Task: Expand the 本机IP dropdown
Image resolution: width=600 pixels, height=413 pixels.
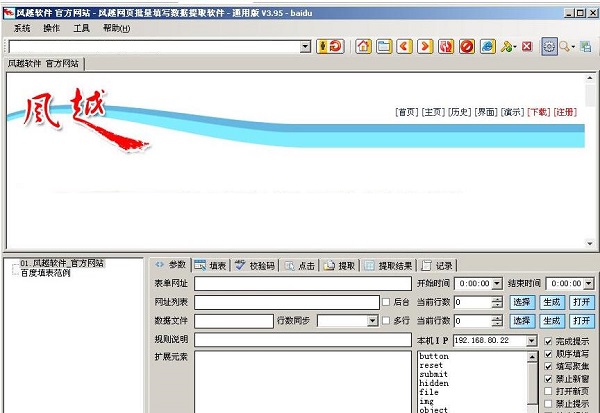Action: (532, 340)
